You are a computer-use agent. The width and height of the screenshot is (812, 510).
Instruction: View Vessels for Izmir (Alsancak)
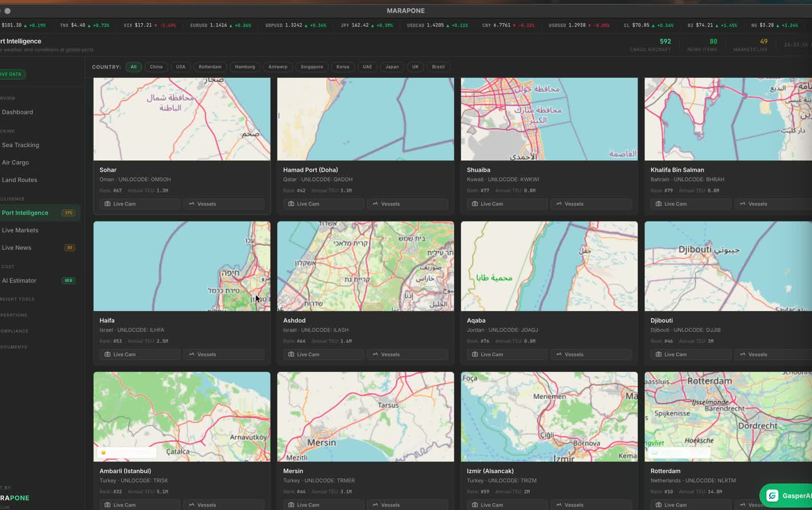591,504
